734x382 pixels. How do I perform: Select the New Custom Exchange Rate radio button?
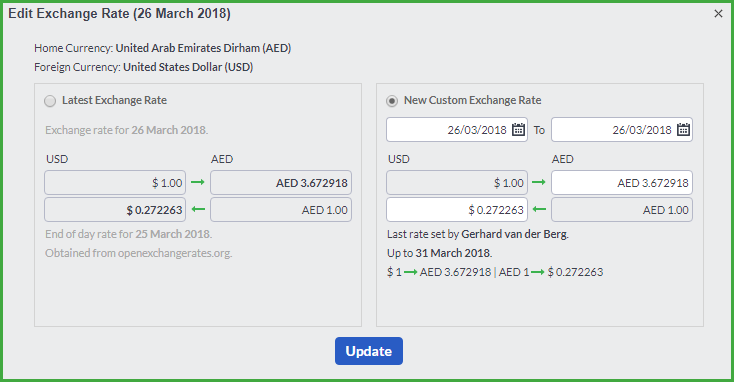392,101
